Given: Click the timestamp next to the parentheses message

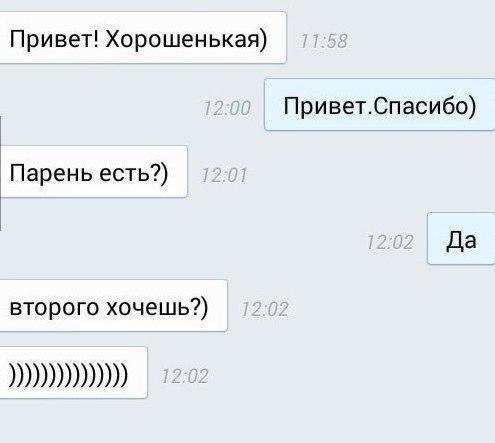Looking at the screenshot, I should [185, 376].
